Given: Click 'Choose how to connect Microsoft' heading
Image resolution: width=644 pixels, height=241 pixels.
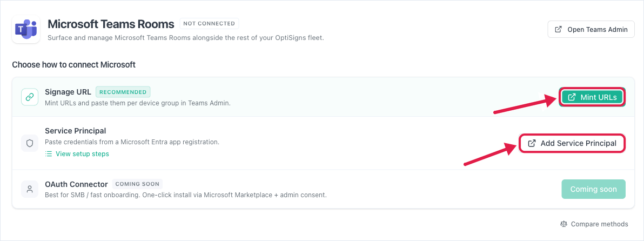Looking at the screenshot, I should pos(74,65).
